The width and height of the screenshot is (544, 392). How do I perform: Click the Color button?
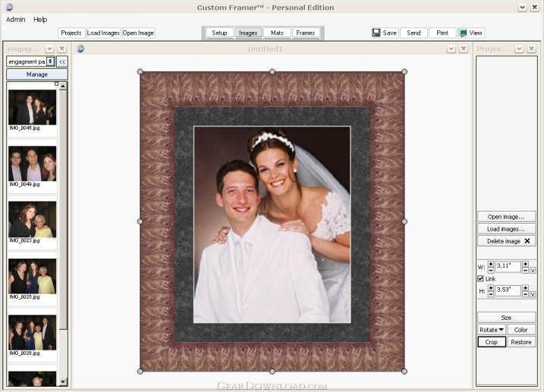[x=521, y=330]
